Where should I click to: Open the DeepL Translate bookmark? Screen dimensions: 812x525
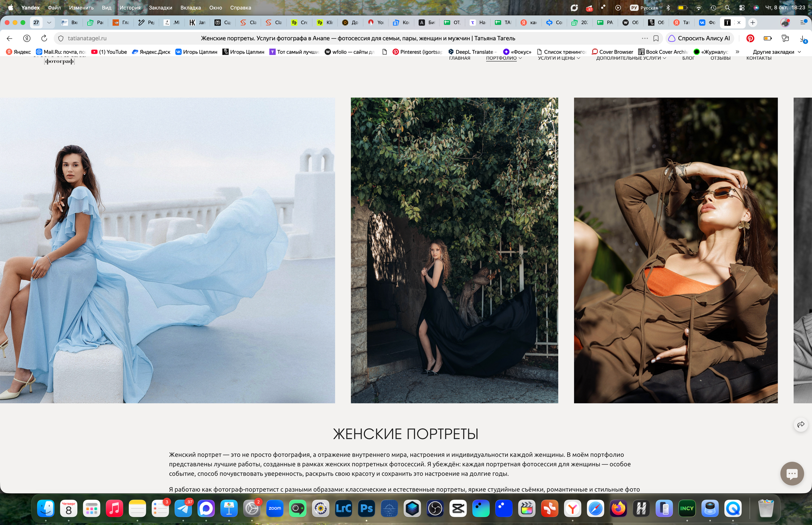[473, 52]
